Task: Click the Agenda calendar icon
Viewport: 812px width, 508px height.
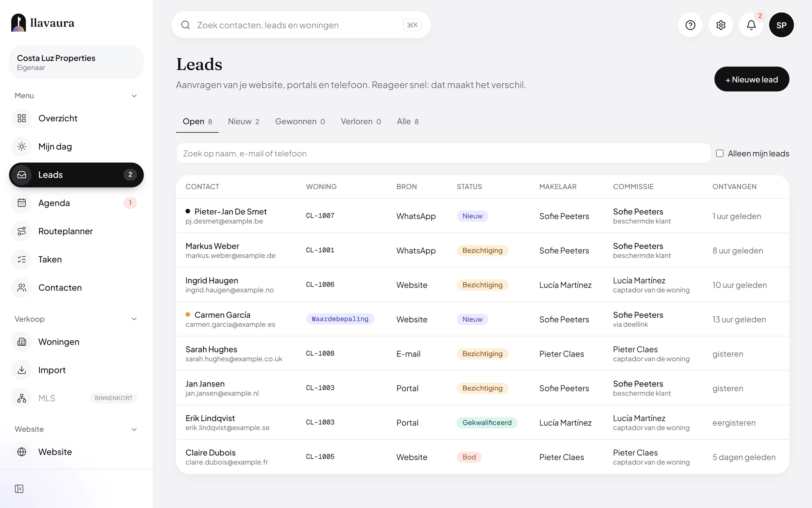Action: point(22,203)
